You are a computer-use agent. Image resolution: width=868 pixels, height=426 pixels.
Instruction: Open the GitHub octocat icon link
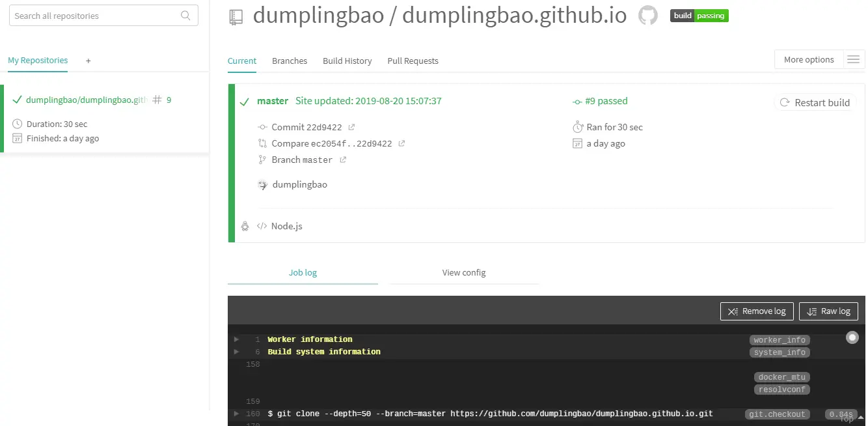(647, 16)
